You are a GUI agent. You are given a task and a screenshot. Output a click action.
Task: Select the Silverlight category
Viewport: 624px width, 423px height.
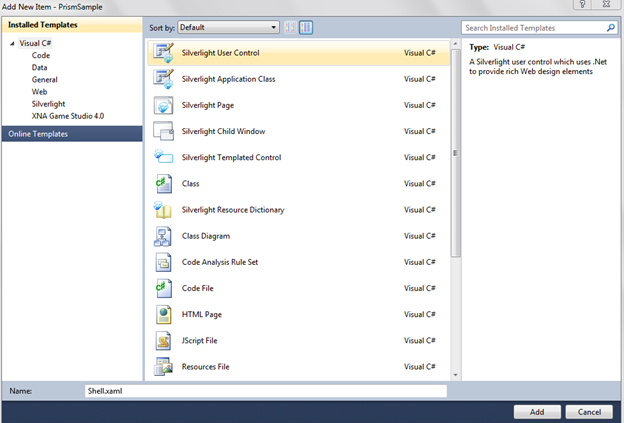coord(49,104)
